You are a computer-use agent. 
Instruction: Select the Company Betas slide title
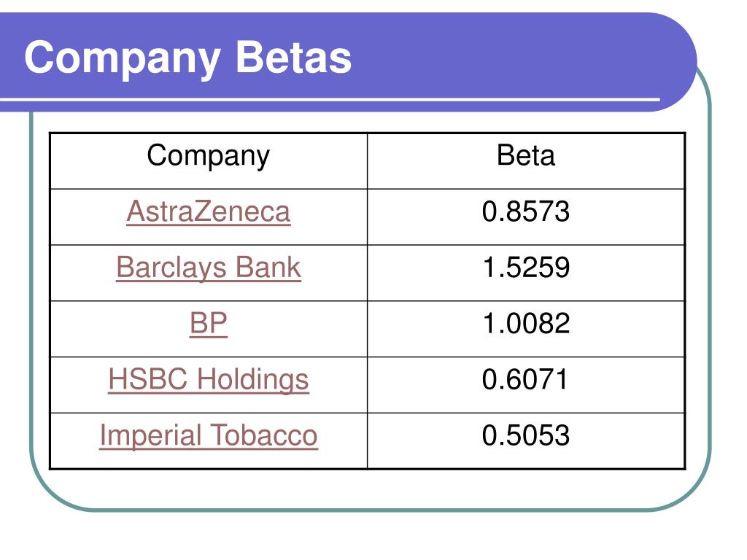coord(188,58)
